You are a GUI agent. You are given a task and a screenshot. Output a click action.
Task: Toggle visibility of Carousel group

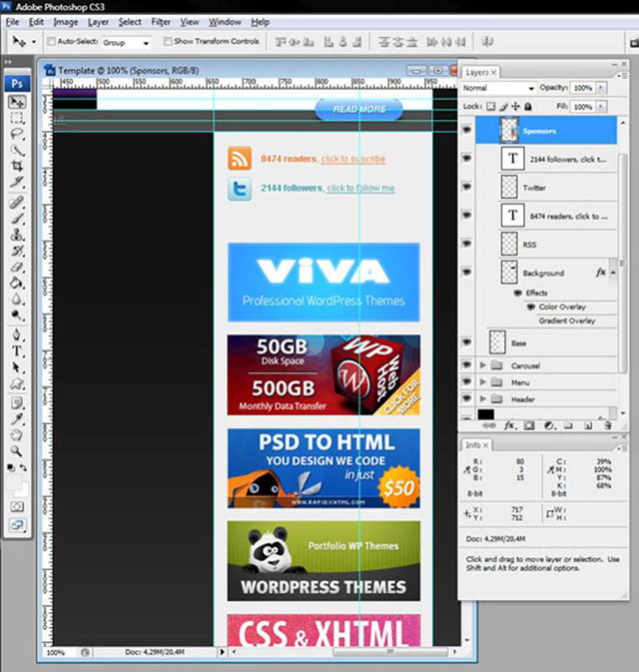(466, 364)
